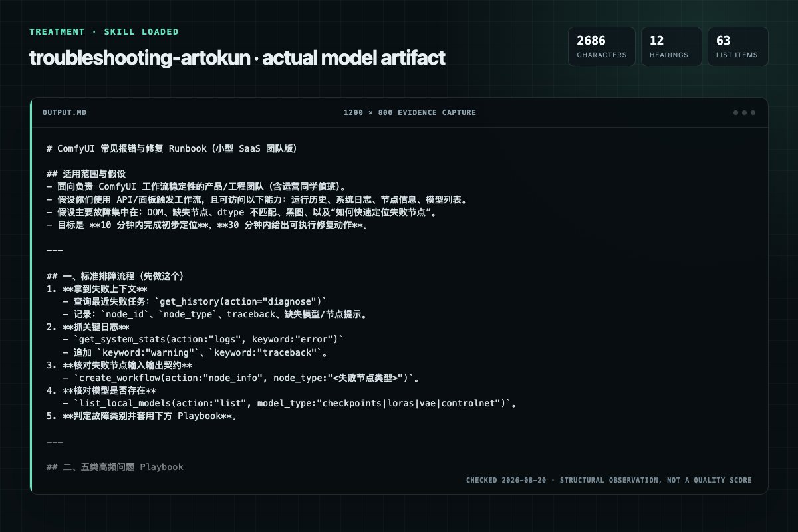Click the "2. **抓关键日志**" step
798x532 pixels.
coord(88,327)
